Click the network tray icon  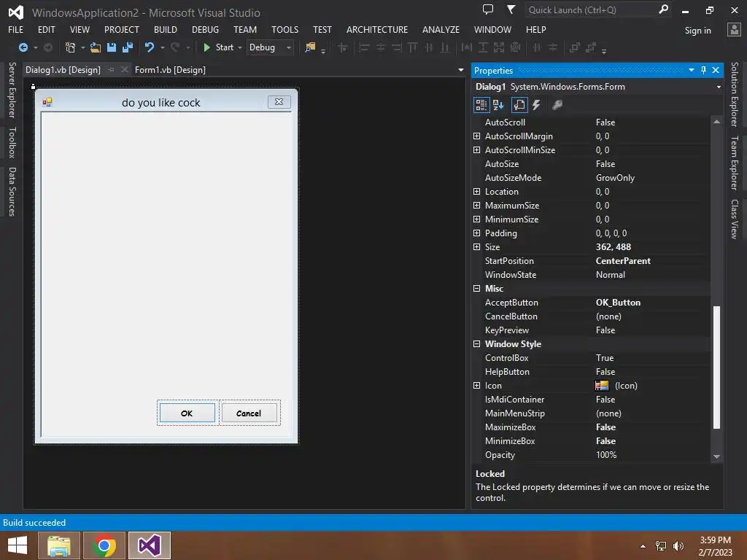661,546
